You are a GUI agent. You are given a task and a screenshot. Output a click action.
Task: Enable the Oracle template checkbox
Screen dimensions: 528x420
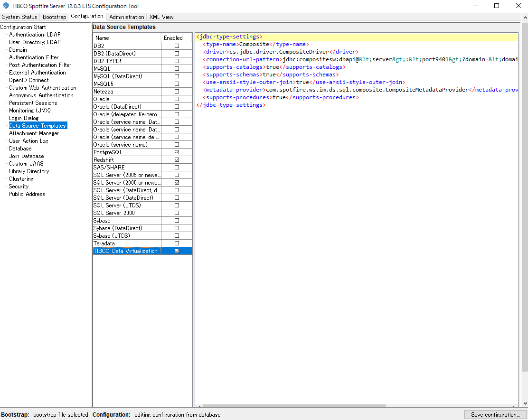tap(177, 99)
